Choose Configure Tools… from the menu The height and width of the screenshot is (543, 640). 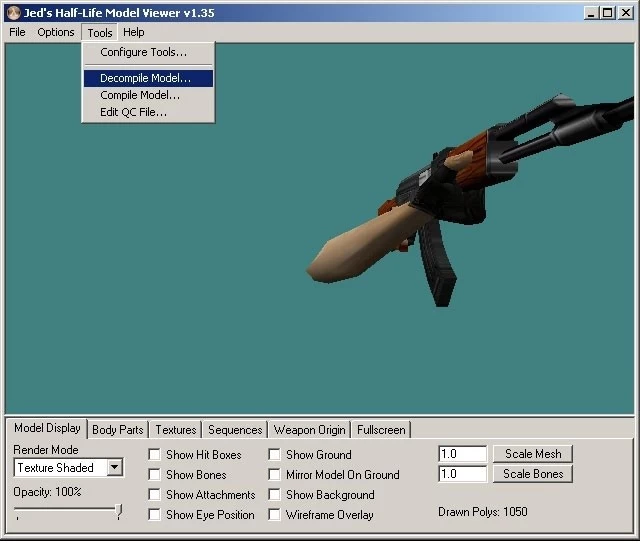click(148, 52)
